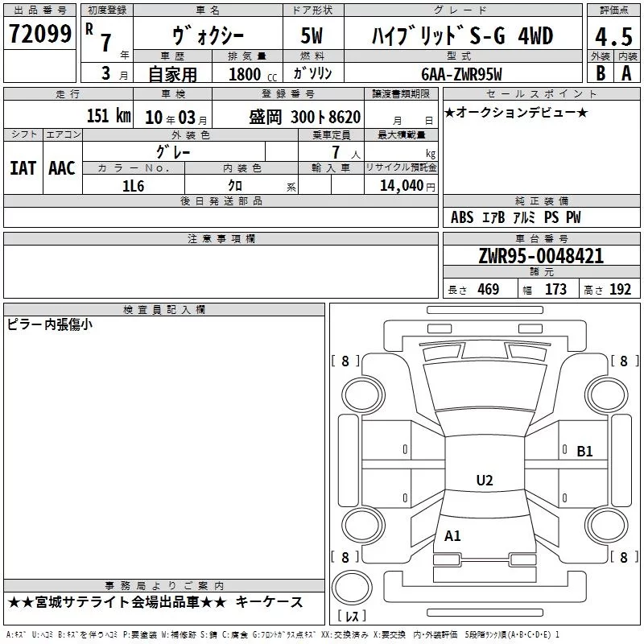The width and height of the screenshot is (644, 644).
Task: Click the B1 damage mark on the car diagram
Action: pos(584,452)
